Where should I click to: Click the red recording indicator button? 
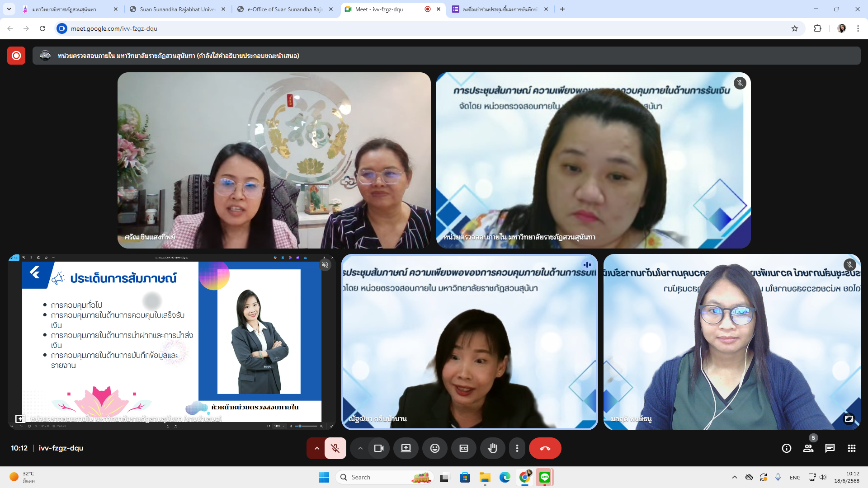16,56
